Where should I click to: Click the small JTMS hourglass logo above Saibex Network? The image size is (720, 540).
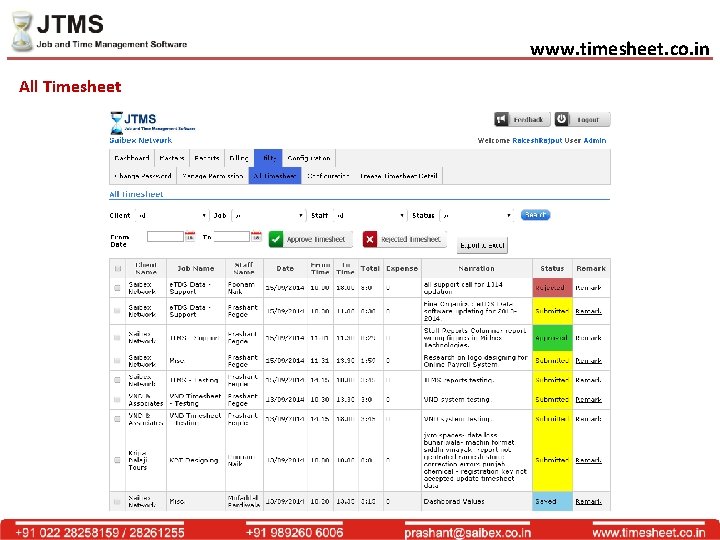(116, 123)
